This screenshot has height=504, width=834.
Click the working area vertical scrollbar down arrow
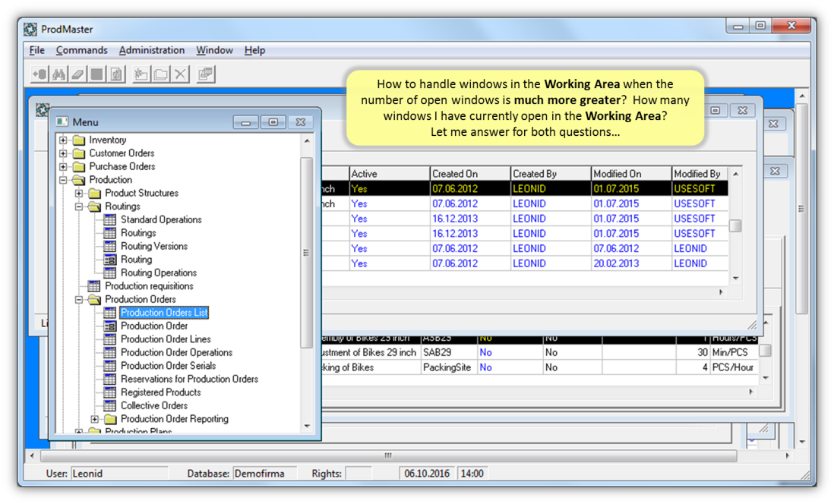pyautogui.click(x=802, y=442)
